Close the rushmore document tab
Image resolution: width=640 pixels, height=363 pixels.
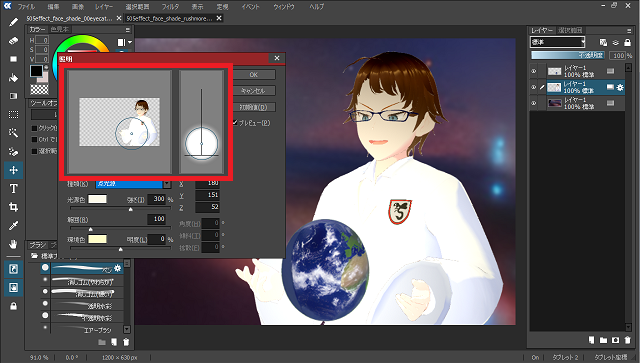[219, 18]
